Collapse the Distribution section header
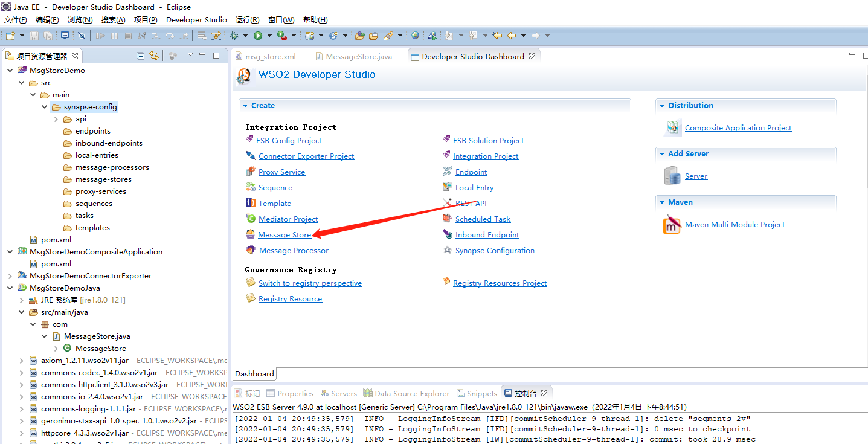The height and width of the screenshot is (444, 868). 662,105
